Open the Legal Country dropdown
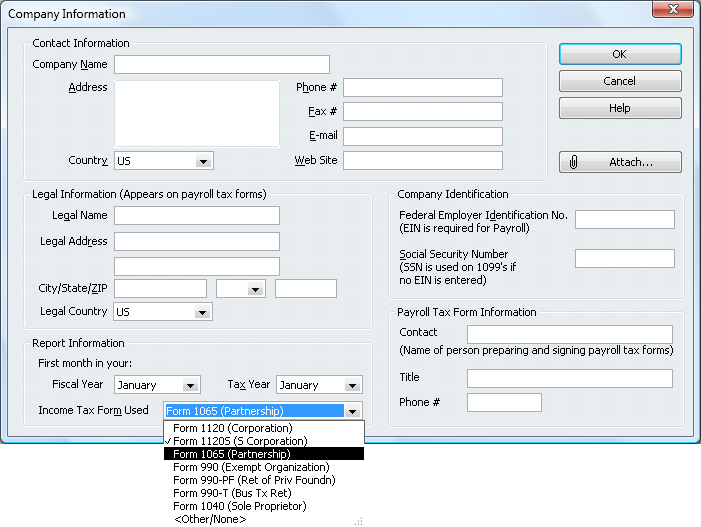Viewport: 701px width, 527px height. [x=203, y=312]
